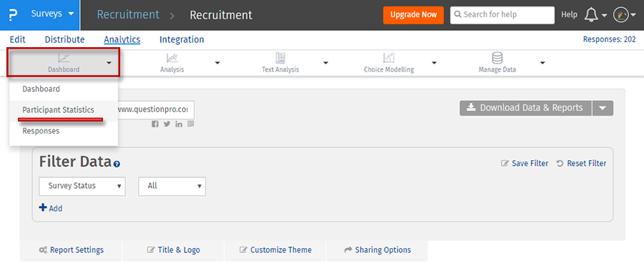The height and width of the screenshot is (273, 644).
Task: Open the Surveys product switcher dropdown
Action: (53, 14)
